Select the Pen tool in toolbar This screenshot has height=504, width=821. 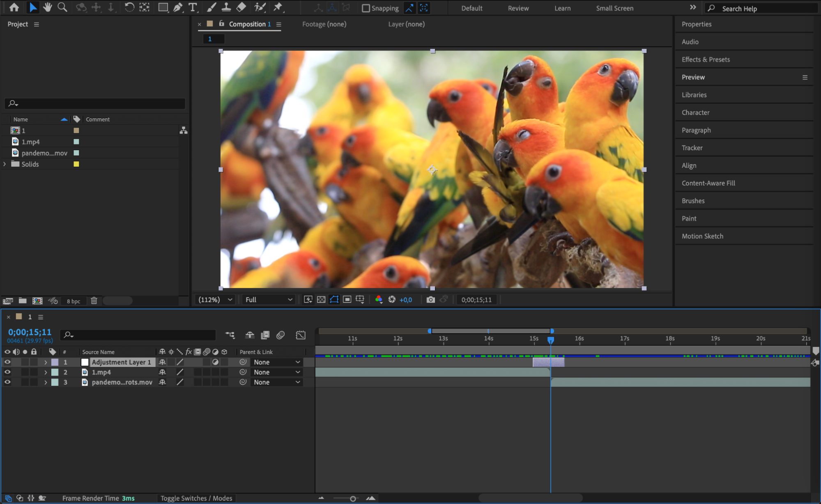(178, 7)
